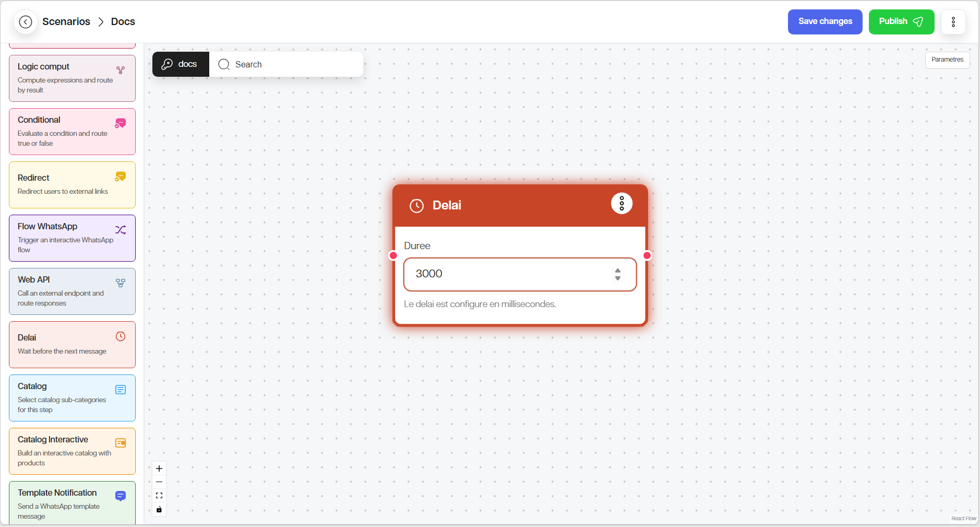Increase the Duree value with the up stepper

click(x=618, y=271)
